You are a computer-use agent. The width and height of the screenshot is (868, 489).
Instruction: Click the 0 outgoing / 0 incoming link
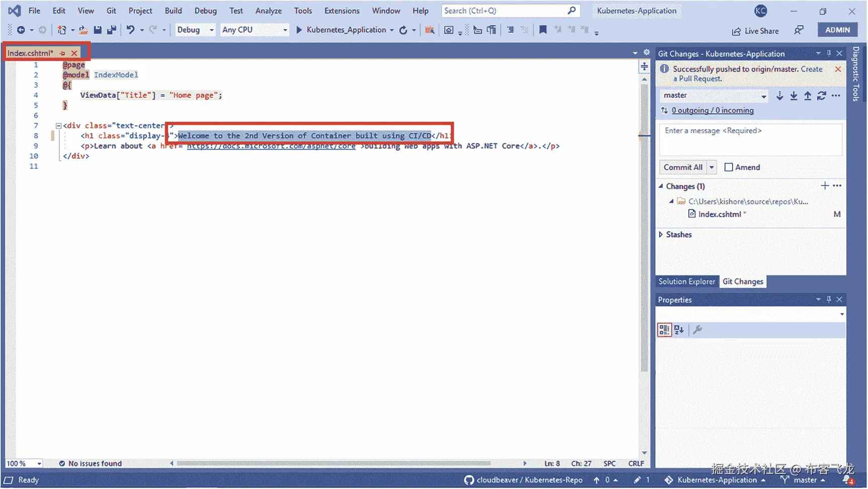[713, 110]
